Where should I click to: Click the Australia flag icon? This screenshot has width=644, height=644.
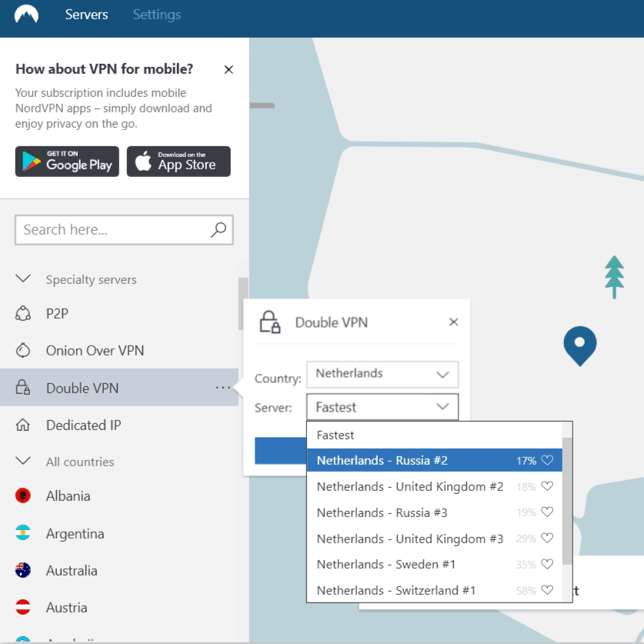pyautogui.click(x=23, y=570)
